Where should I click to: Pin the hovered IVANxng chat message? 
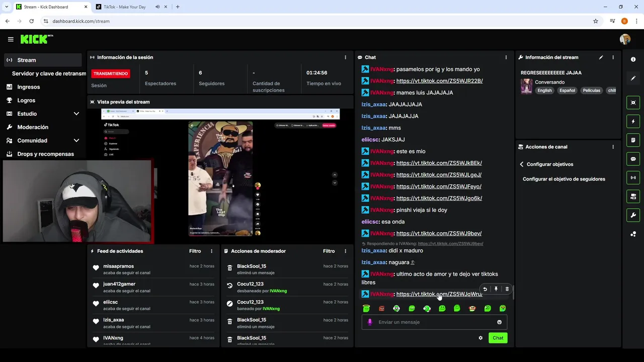[x=496, y=289]
